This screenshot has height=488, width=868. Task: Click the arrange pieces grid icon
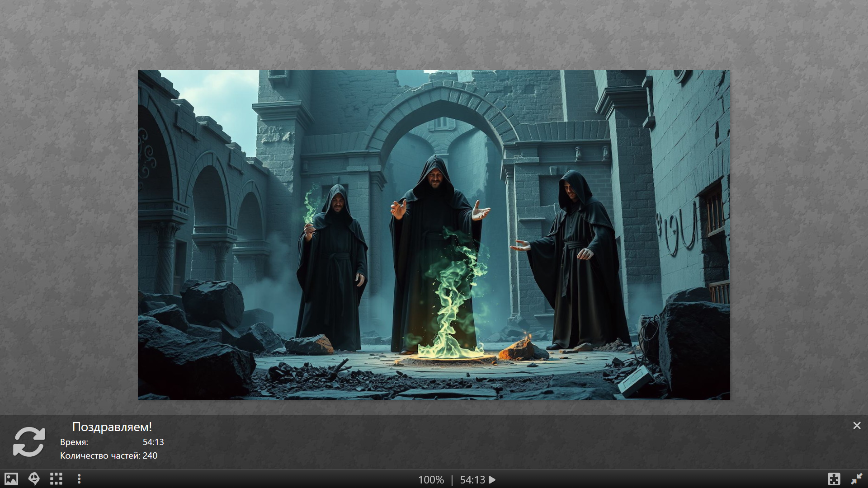tap(56, 479)
